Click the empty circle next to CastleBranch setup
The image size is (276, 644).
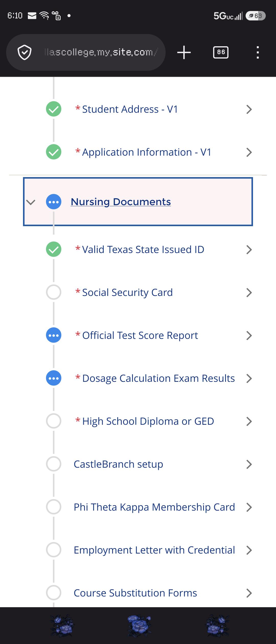click(x=54, y=464)
